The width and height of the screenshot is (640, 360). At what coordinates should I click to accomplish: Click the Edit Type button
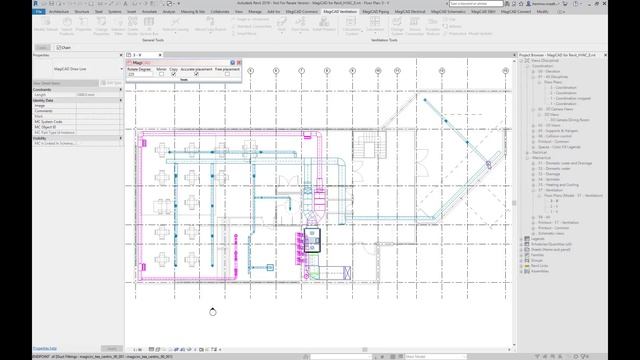pyautogui.click(x=111, y=83)
